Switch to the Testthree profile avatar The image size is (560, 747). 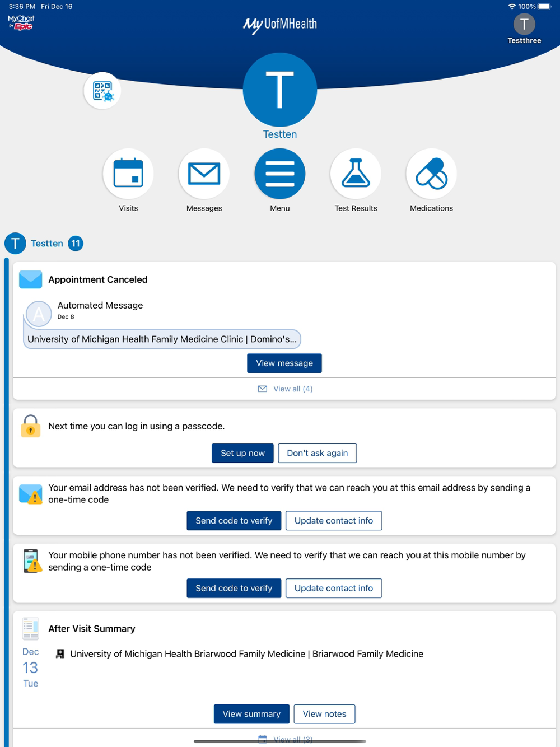coord(524,24)
